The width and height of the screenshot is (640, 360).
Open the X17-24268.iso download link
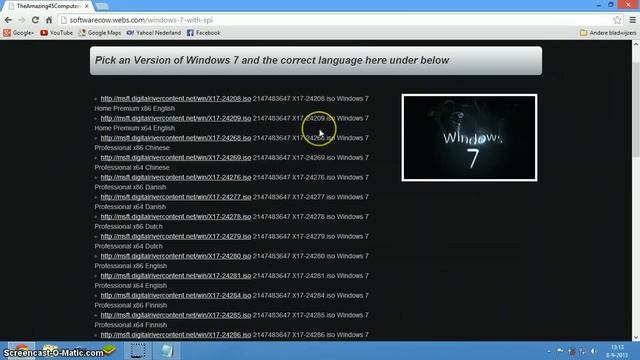tap(176, 138)
